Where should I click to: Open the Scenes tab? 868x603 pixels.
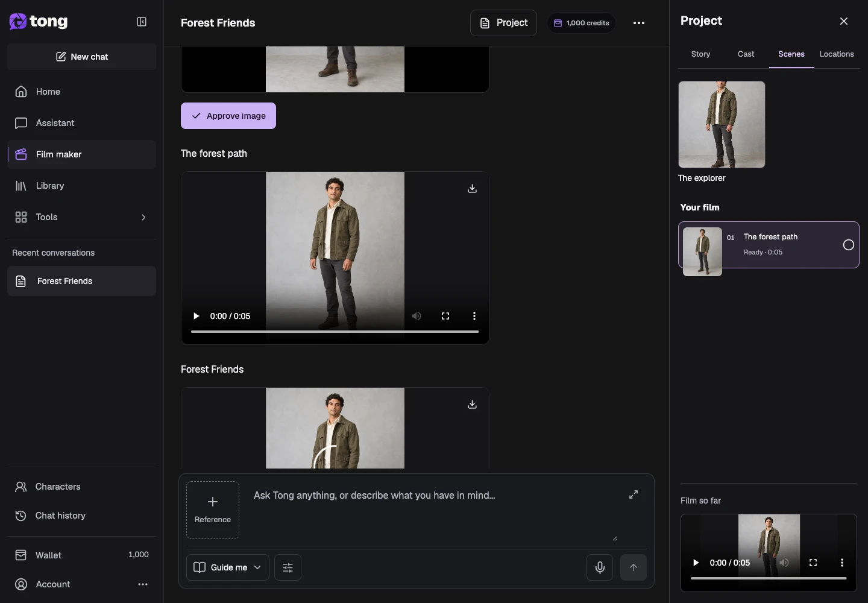click(x=791, y=54)
